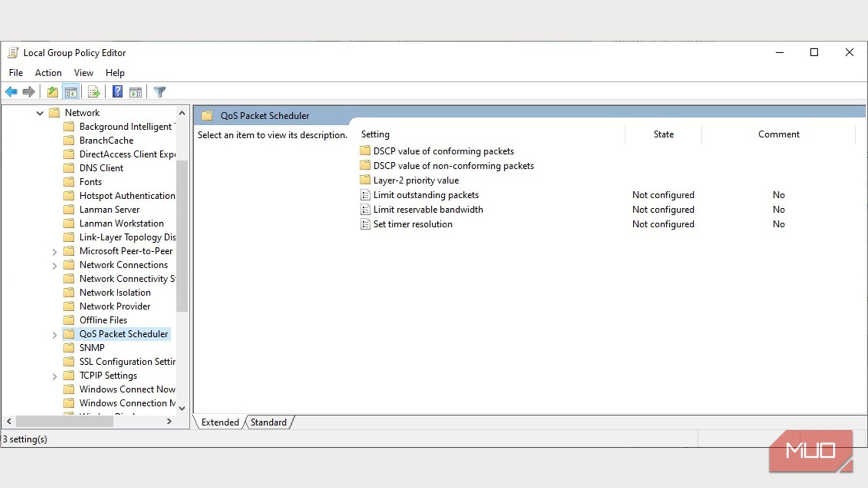Click the Up one level folder icon

(52, 92)
